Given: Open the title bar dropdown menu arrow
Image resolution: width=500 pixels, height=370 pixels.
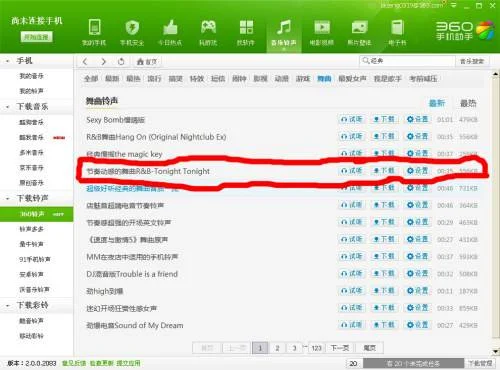Looking at the screenshot, I should pos(454,5).
